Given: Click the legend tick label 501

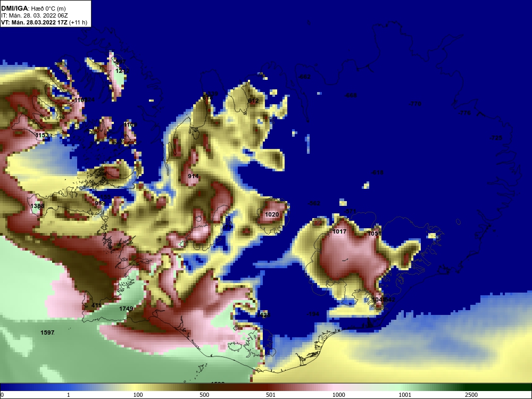Looking at the screenshot, I should (x=271, y=395).
